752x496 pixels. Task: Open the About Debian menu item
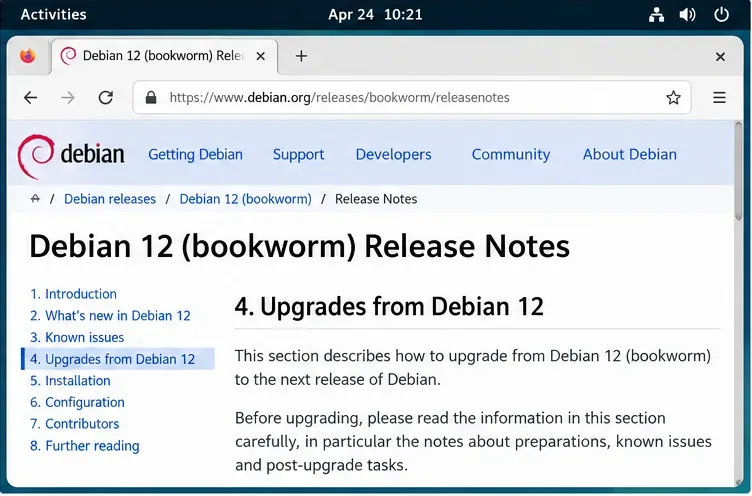630,154
